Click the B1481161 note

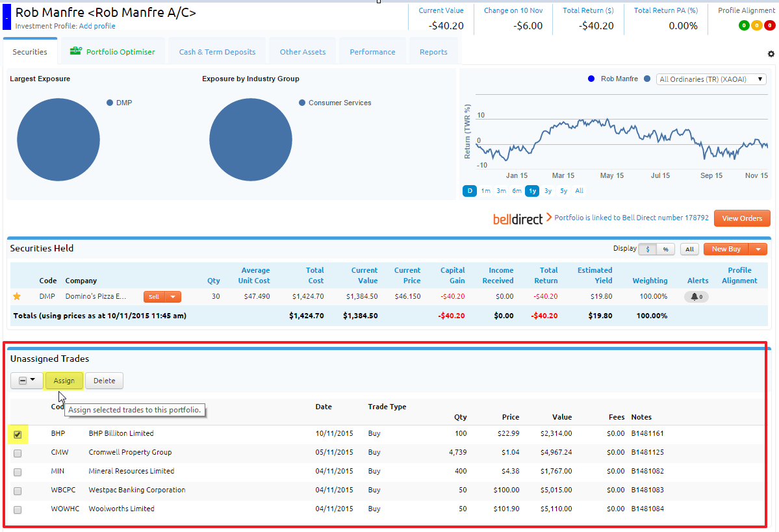[x=647, y=434]
